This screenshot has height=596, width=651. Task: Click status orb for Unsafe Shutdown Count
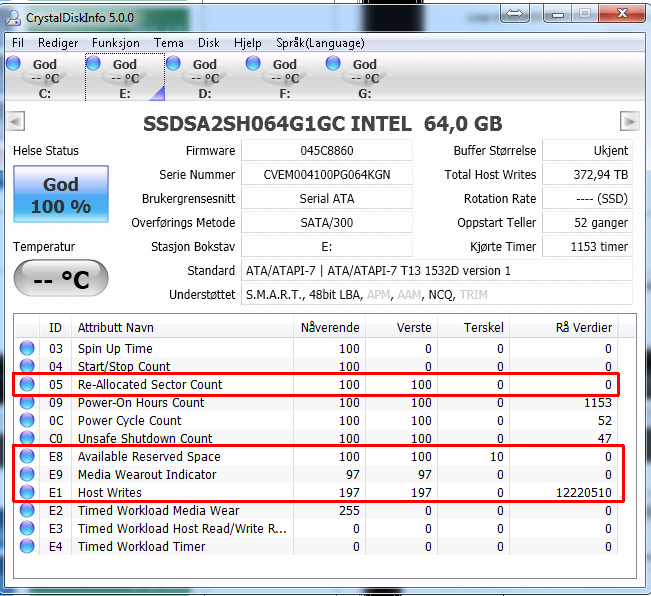27,438
